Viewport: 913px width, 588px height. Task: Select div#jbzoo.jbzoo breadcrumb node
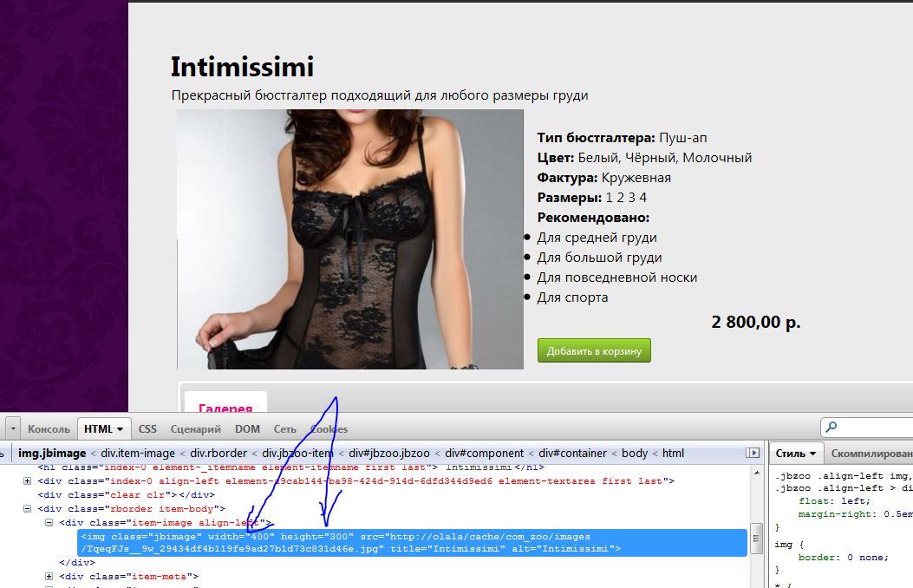(389, 453)
